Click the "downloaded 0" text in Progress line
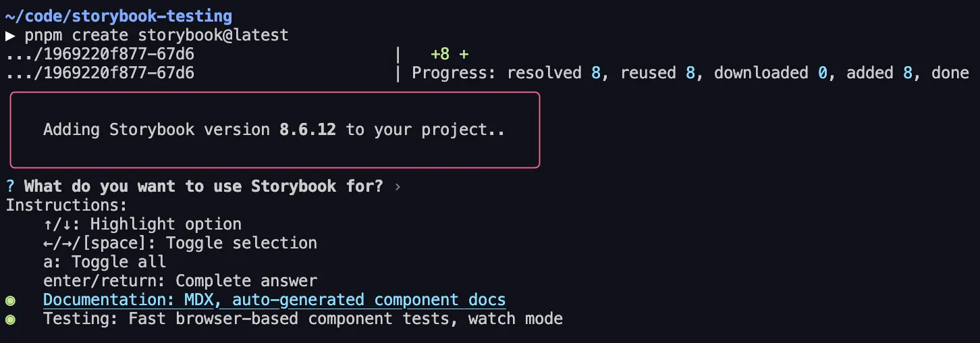Viewport: 980px width, 343px height. point(770,73)
